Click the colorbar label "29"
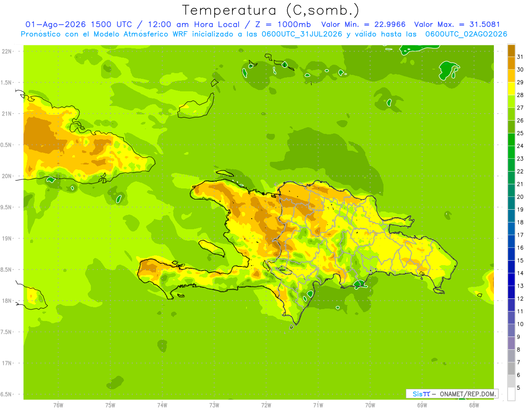 (521, 82)
